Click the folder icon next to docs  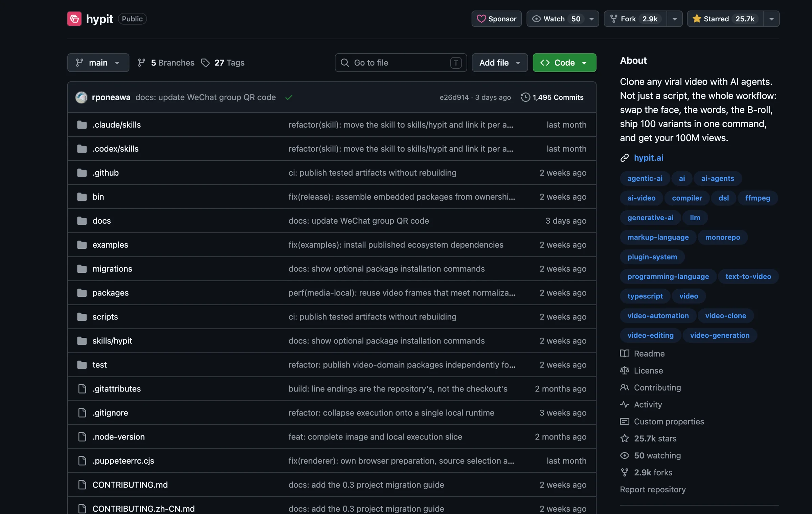point(82,221)
